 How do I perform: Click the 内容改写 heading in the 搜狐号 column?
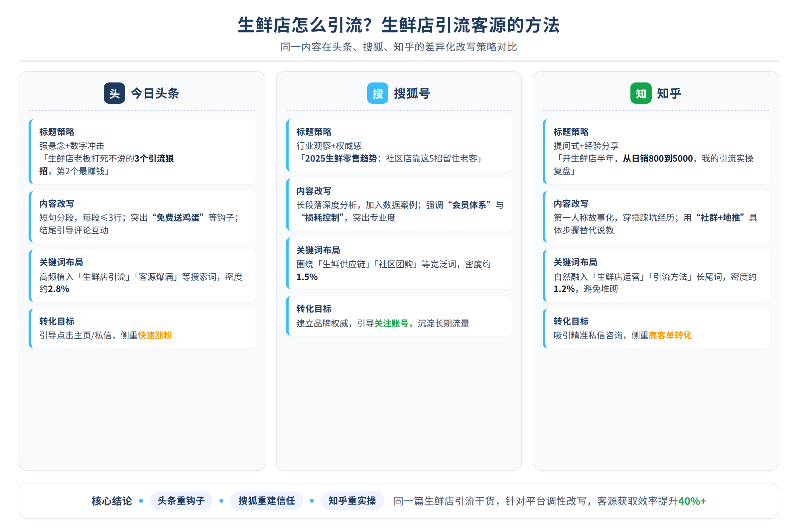[314, 191]
